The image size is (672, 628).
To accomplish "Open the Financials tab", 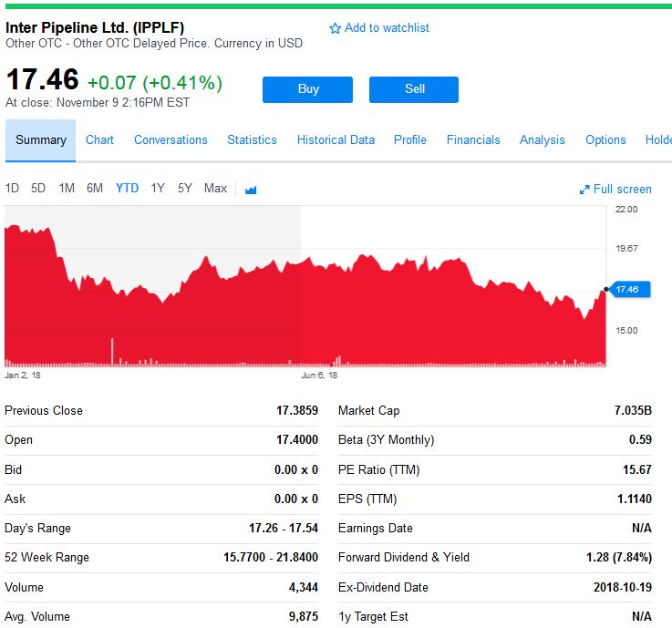I will click(x=473, y=140).
